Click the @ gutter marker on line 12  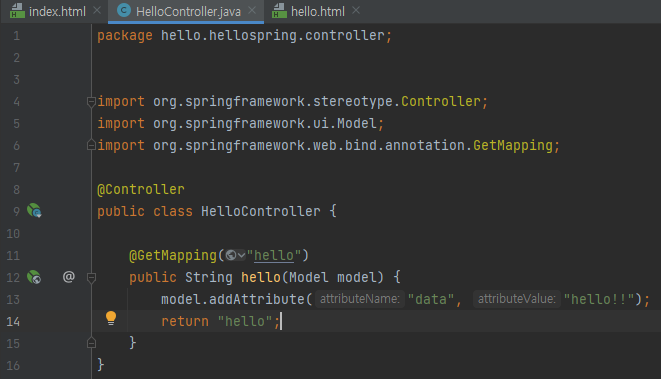69,277
